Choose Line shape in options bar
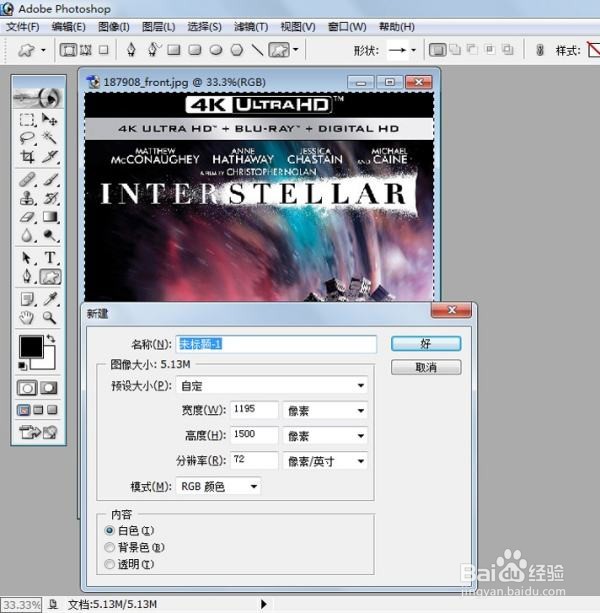 click(x=257, y=50)
